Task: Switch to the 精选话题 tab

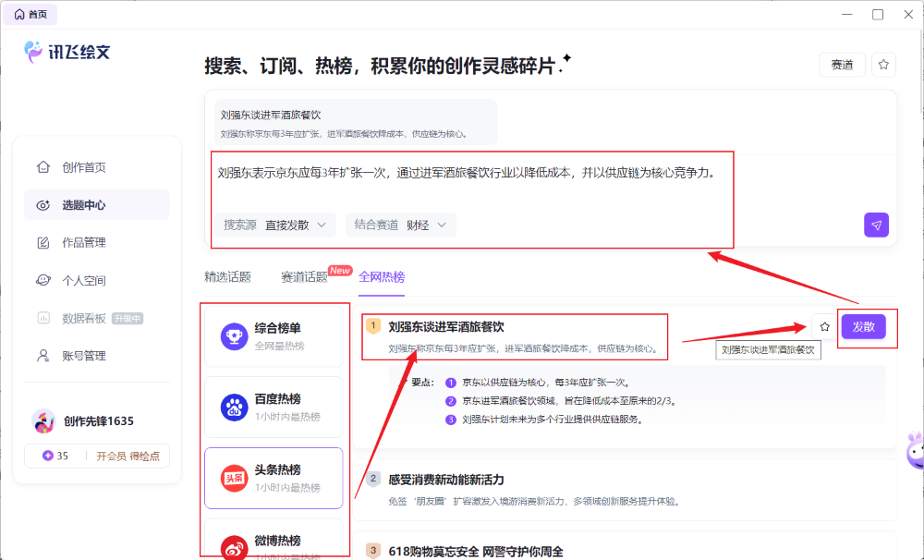Action: tap(227, 276)
